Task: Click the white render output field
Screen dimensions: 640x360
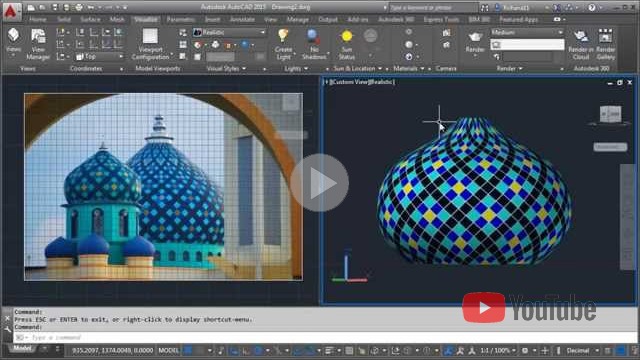Action: [x=527, y=44]
